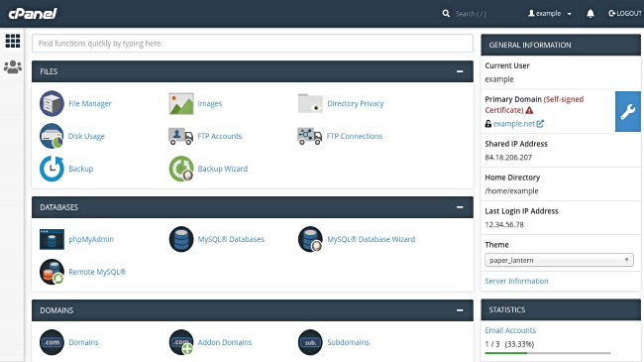644x362 pixels.
Task: Click the self-signed certificate warning triangle
Action: pos(529,110)
